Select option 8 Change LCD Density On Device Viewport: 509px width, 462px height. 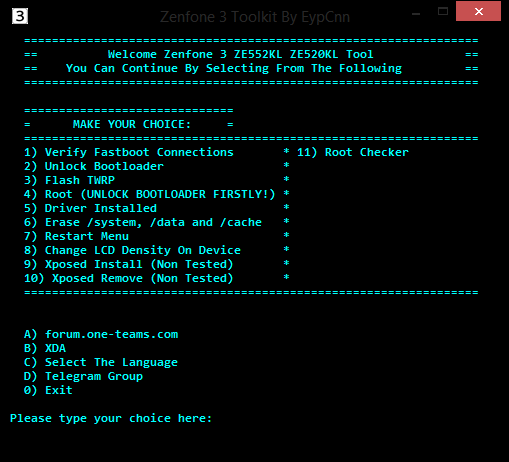click(132, 250)
